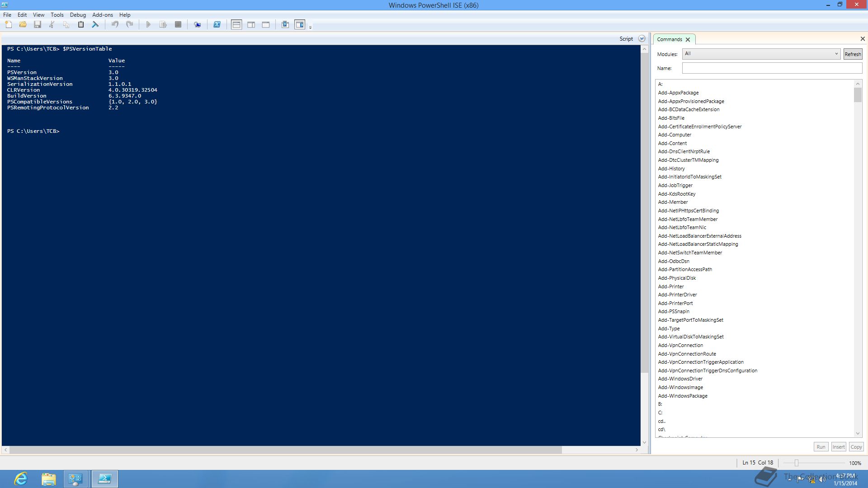Select Add-History command
Viewport: 868px width, 488px height.
(671, 169)
